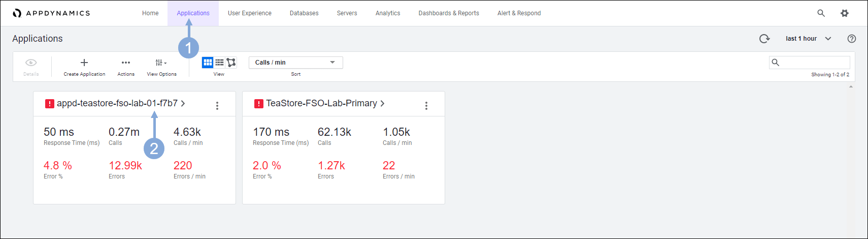Switch to flow map view
This screenshot has height=239, width=868.
tap(231, 63)
